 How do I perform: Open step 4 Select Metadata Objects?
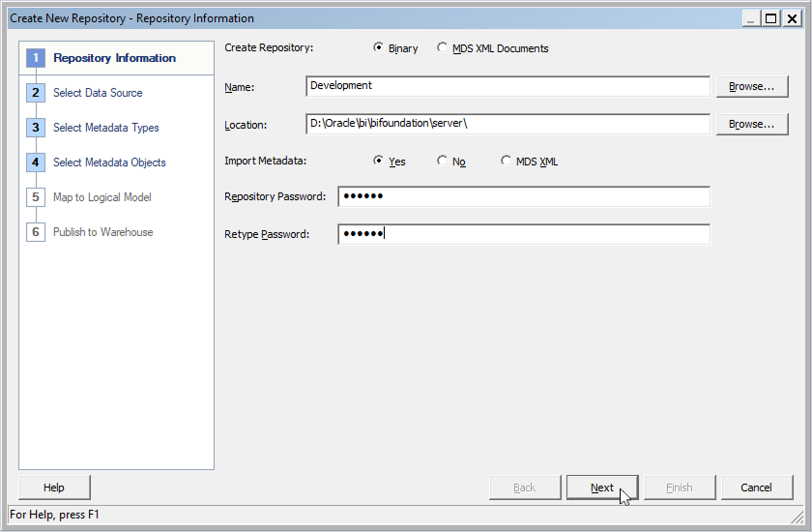pyautogui.click(x=109, y=163)
